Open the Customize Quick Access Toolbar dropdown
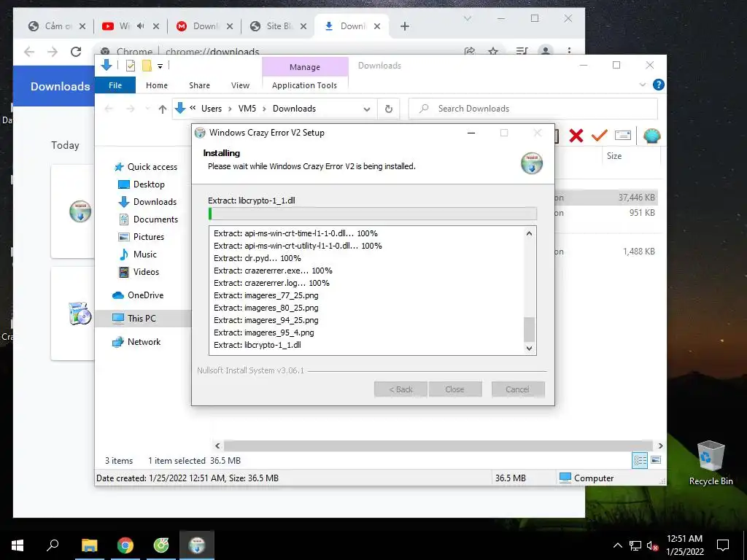The image size is (747, 560). 160,66
